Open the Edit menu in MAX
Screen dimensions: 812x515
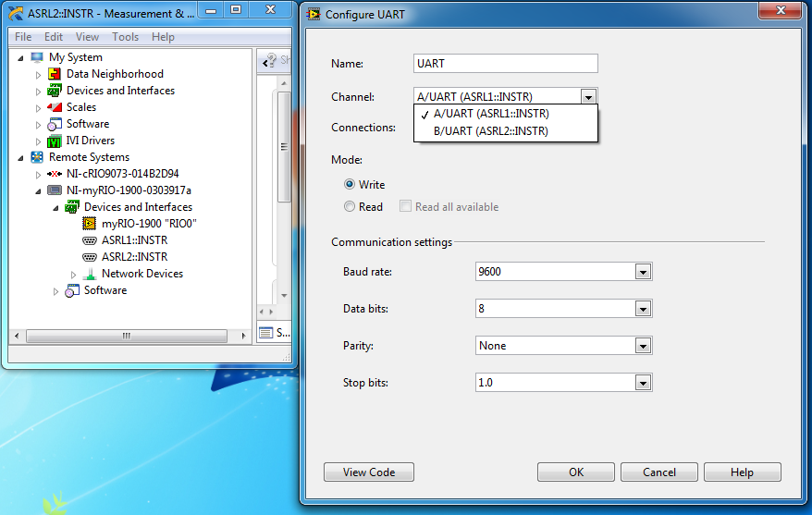click(x=54, y=37)
